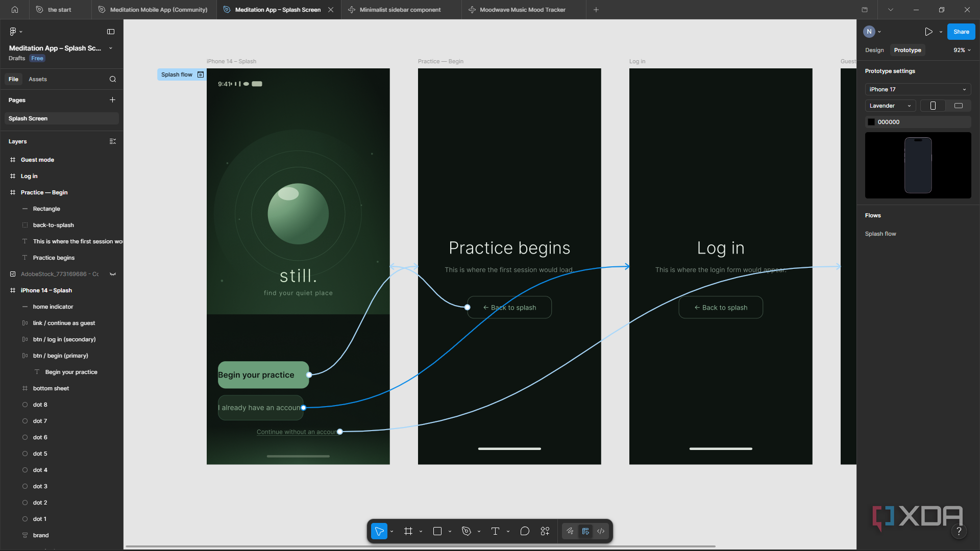Select the Pen tool
Screen dimensions: 980x551
466,531
